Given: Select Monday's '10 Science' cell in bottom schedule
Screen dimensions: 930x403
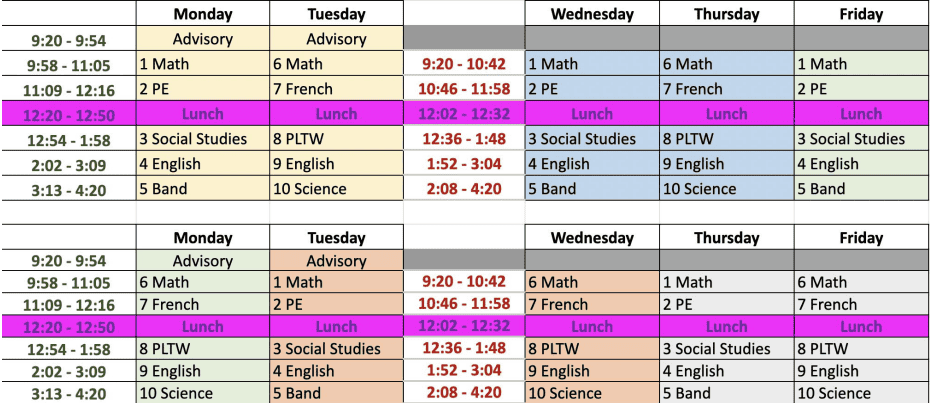Looking at the screenshot, I should coord(203,394).
